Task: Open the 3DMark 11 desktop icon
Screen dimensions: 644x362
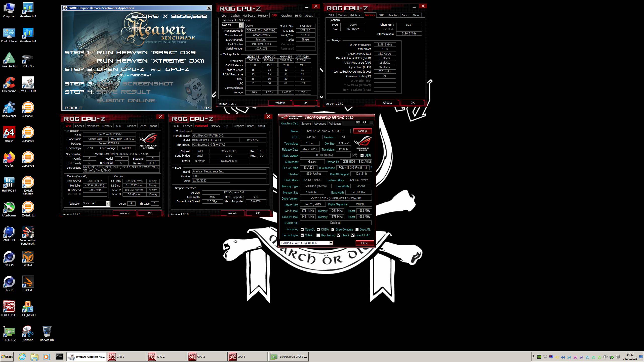Action: tap(28, 209)
